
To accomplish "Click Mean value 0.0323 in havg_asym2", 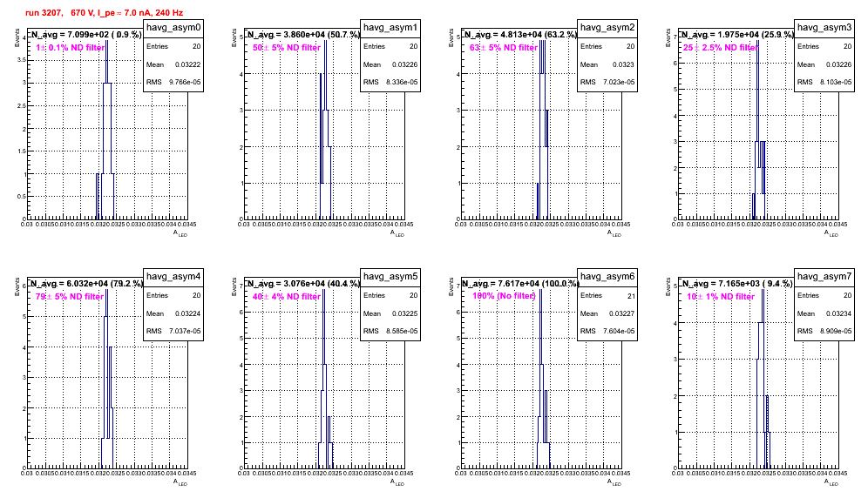I will click(x=623, y=64).
